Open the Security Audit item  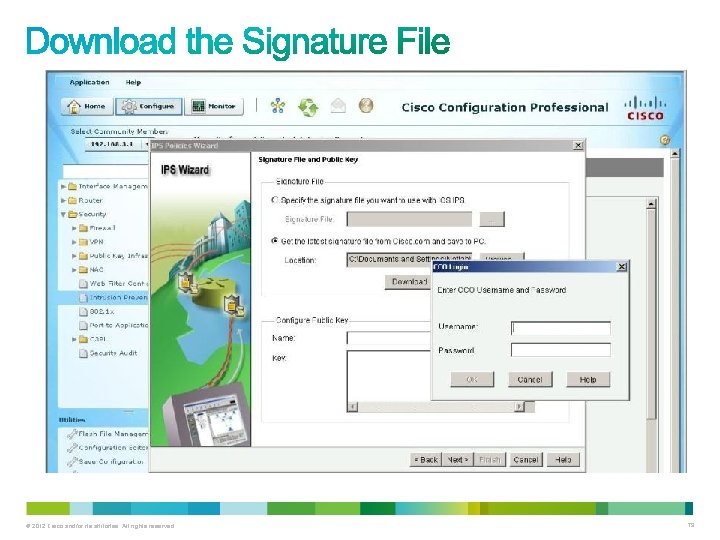point(108,353)
